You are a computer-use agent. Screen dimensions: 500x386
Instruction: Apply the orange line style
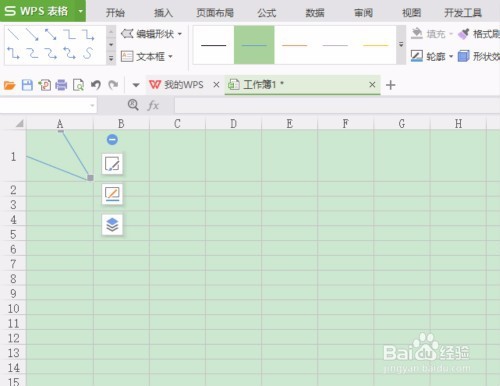(x=295, y=45)
